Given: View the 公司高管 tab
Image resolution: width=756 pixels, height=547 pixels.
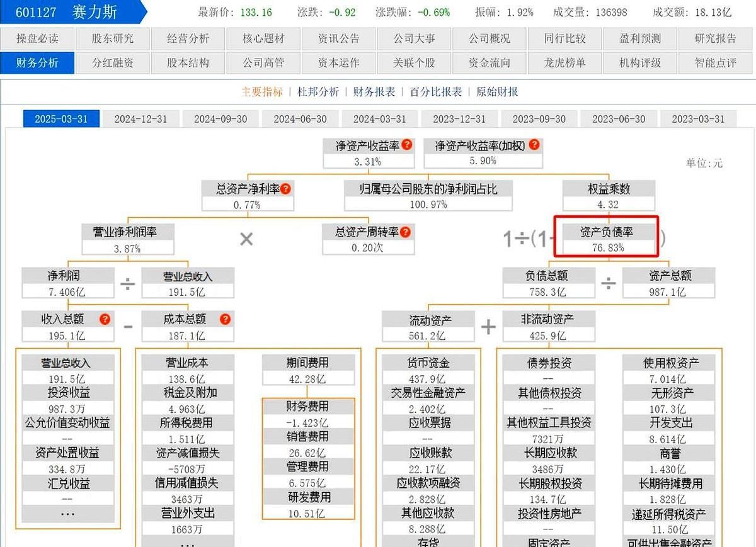Looking at the screenshot, I should 263,62.
